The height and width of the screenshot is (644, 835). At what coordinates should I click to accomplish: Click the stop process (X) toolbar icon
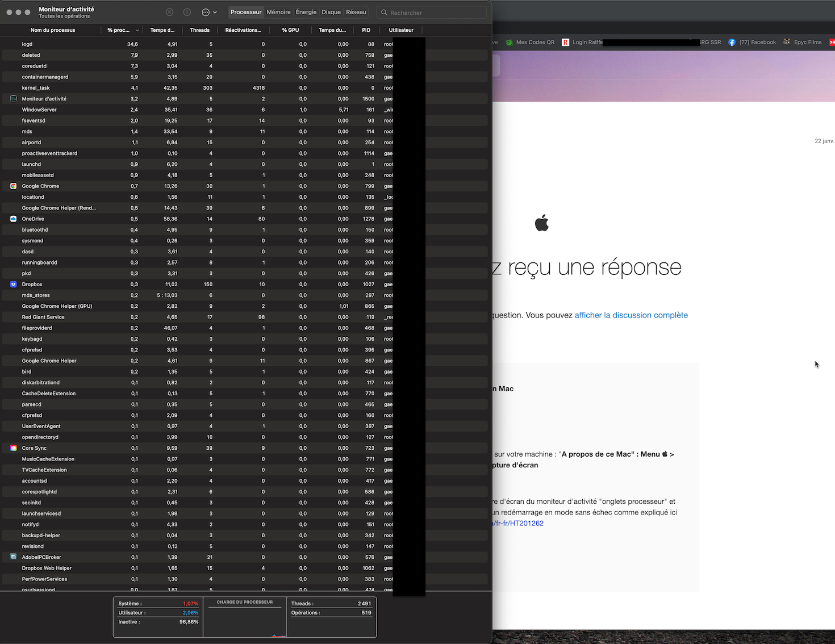(169, 12)
